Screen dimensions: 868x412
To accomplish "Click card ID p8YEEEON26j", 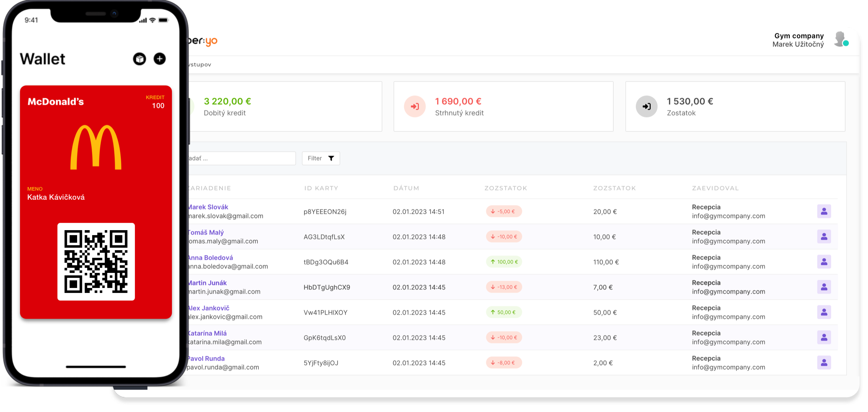I will pos(325,212).
